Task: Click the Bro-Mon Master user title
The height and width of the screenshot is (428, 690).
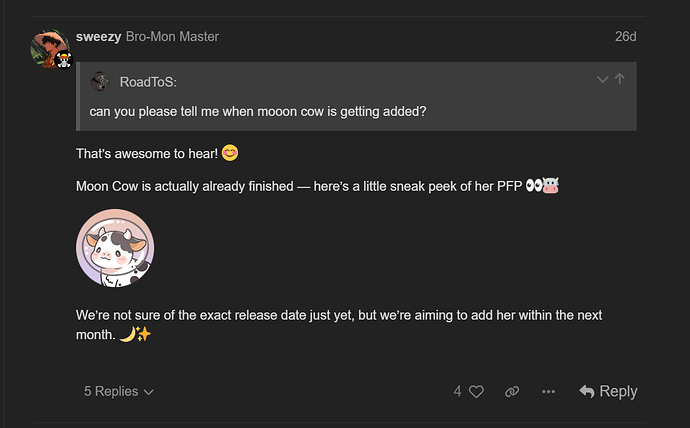Action: pyautogui.click(x=172, y=37)
